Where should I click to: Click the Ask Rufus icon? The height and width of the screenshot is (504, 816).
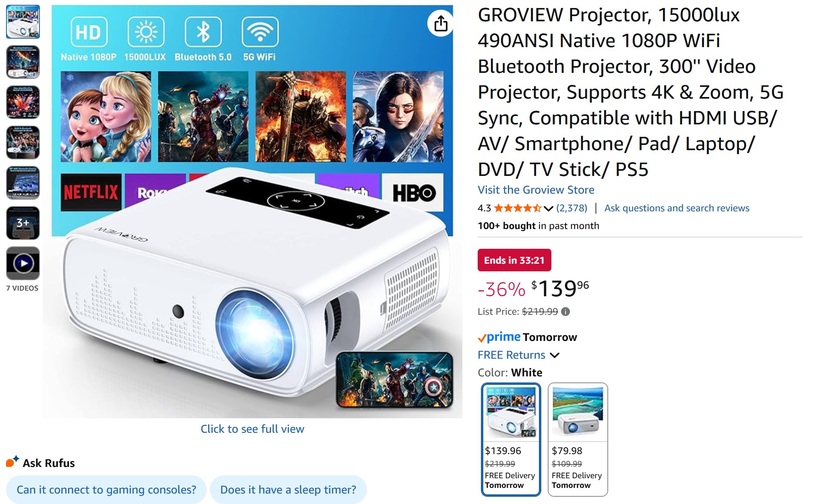(x=12, y=461)
